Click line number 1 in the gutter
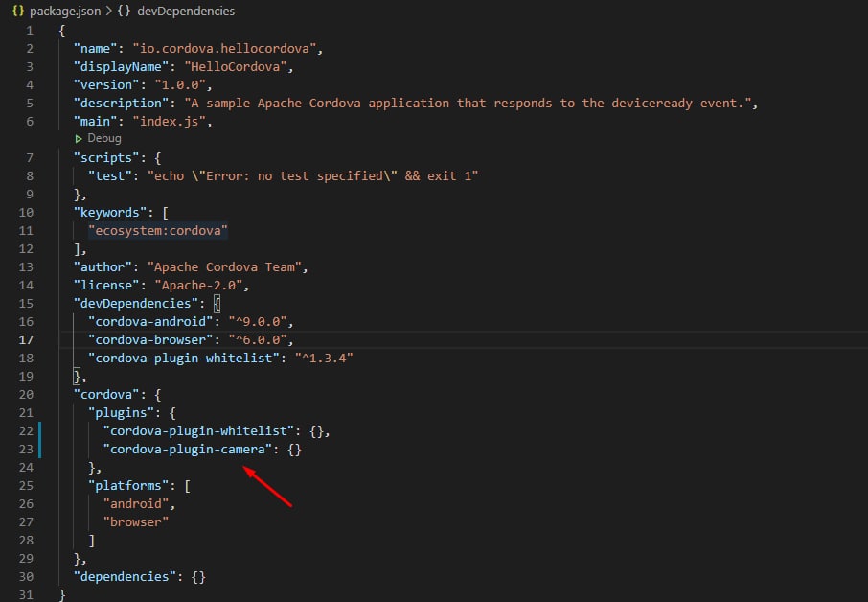868x602 pixels. [30, 30]
